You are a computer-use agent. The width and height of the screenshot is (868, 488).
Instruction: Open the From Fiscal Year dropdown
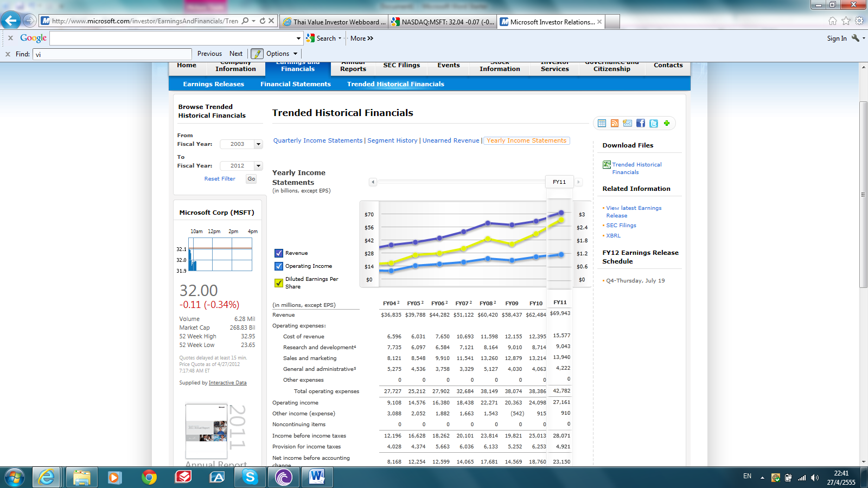coord(258,144)
